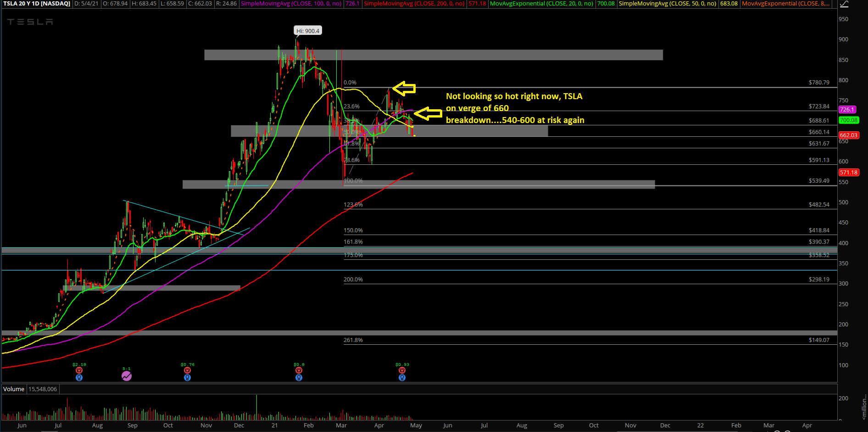Click the 22 year marker on time axis
This screenshot has width=868, height=432.
pyautogui.click(x=701, y=426)
